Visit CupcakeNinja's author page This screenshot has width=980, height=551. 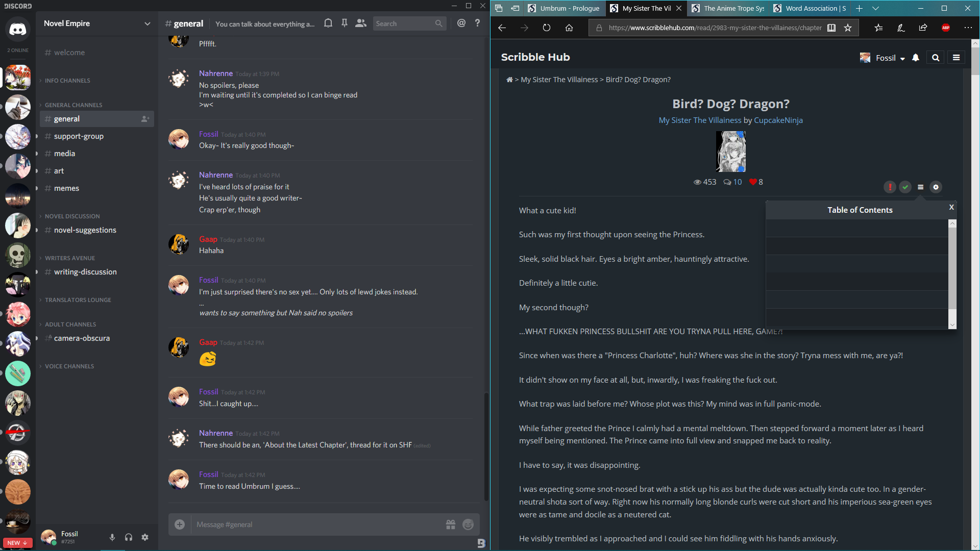(x=778, y=120)
